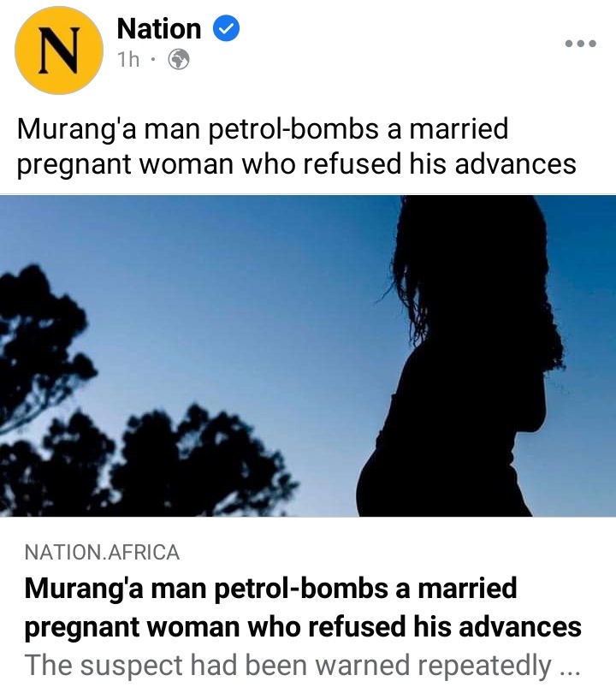Click the NATION.AFRICA source domain

(102, 552)
